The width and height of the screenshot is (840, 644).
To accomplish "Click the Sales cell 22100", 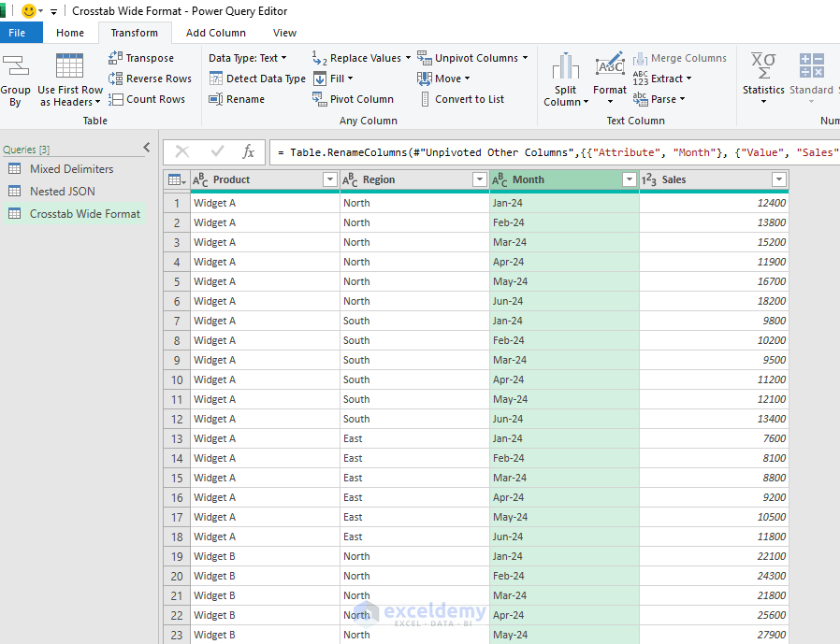I will pos(714,557).
